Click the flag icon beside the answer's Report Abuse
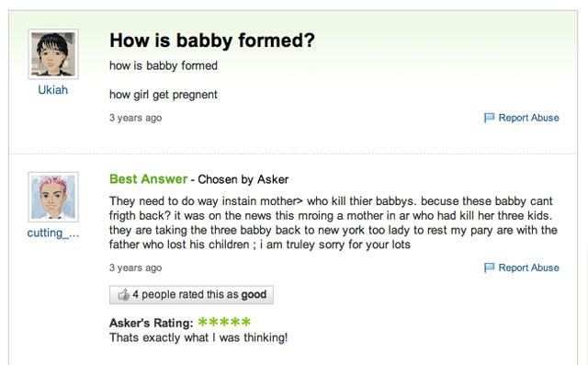The height and width of the screenshot is (365, 588). (x=489, y=268)
